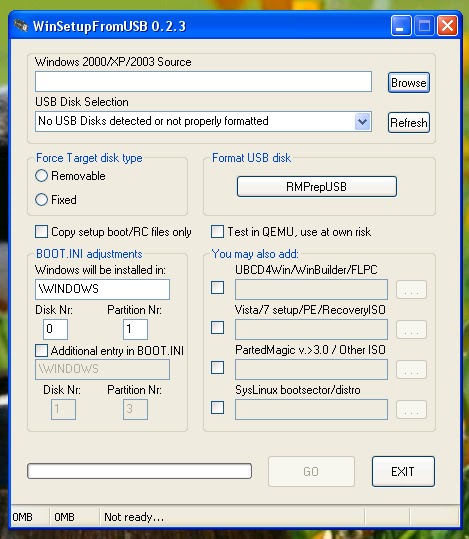Check the SysLinux bootsector/distro checkbox
Viewport: 469px width, 539px height.
(217, 408)
